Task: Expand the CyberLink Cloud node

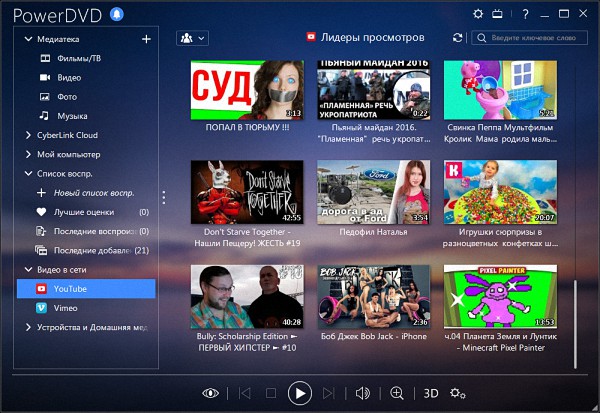Action: 28,135
